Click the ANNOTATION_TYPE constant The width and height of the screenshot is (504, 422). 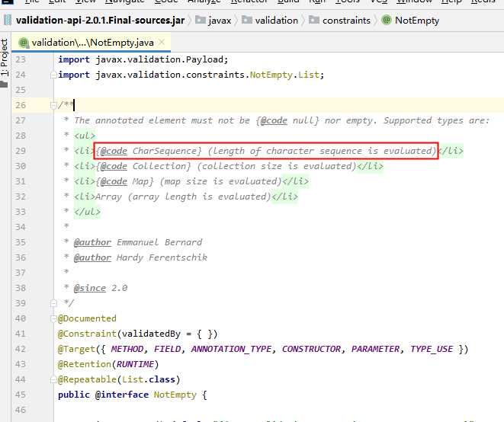[x=232, y=349]
